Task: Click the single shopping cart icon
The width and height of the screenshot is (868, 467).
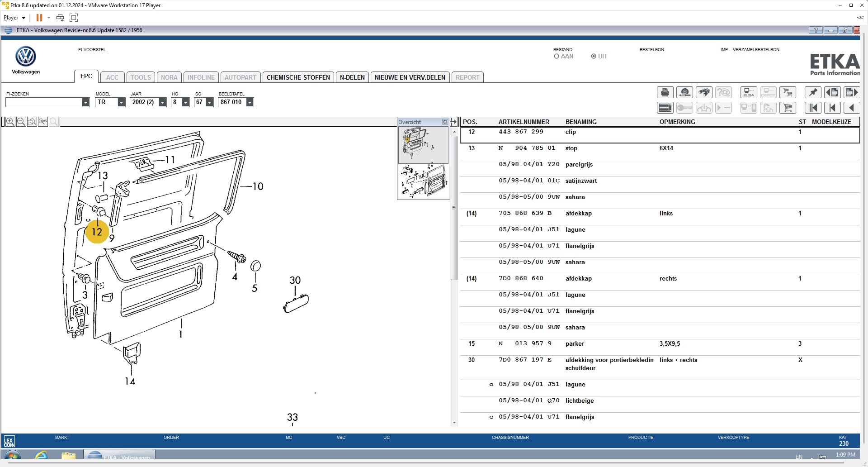Action: (x=788, y=108)
